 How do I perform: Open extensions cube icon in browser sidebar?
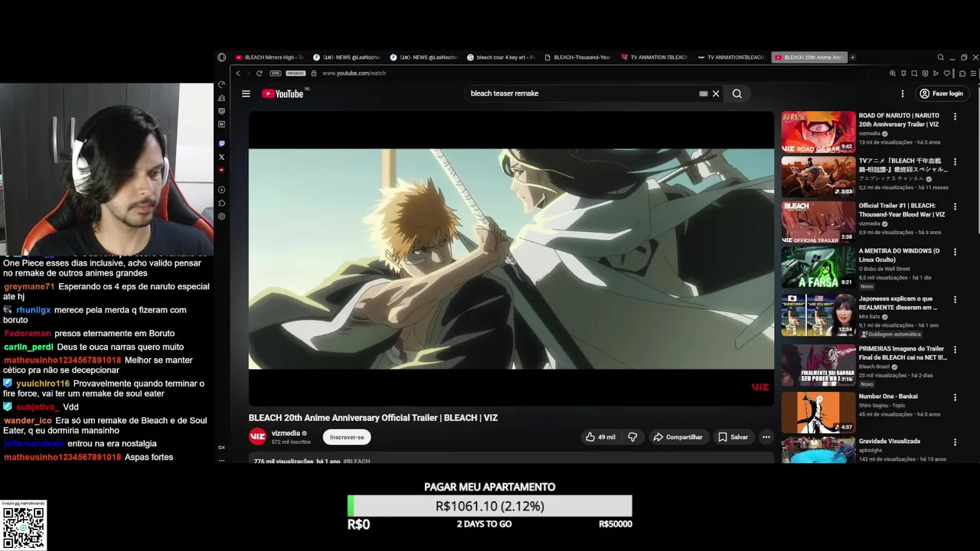point(221,203)
